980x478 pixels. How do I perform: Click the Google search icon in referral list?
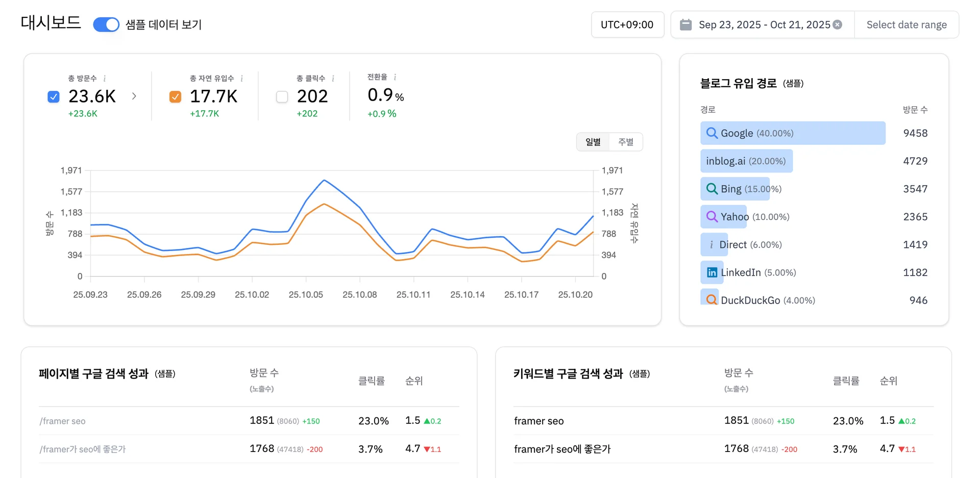point(712,133)
